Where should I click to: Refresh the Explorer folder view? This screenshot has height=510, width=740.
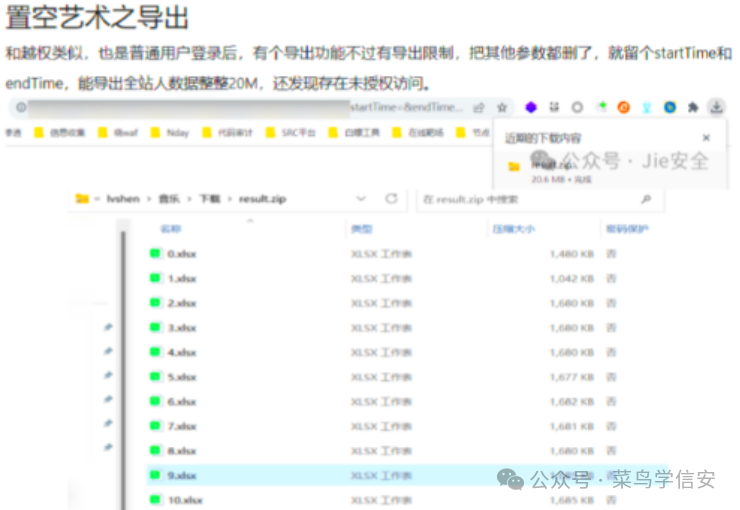pos(391,199)
